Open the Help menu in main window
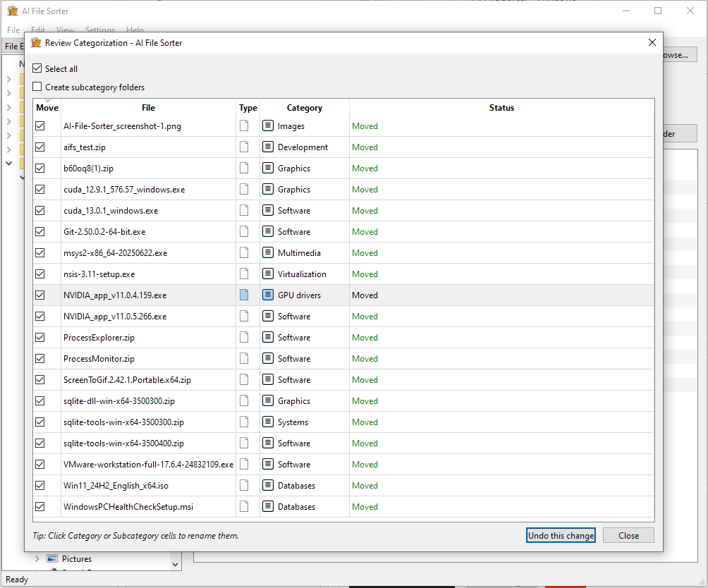The width and height of the screenshot is (708, 588). pos(135,30)
